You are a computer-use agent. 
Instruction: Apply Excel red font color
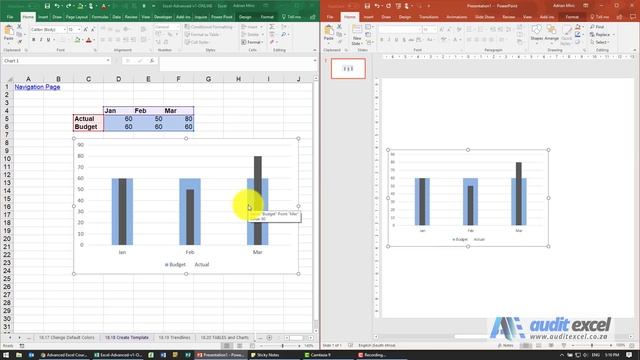89,40
